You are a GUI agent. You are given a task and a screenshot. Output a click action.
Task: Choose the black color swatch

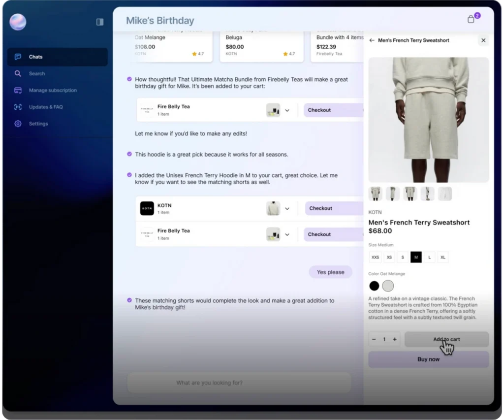pyautogui.click(x=374, y=286)
